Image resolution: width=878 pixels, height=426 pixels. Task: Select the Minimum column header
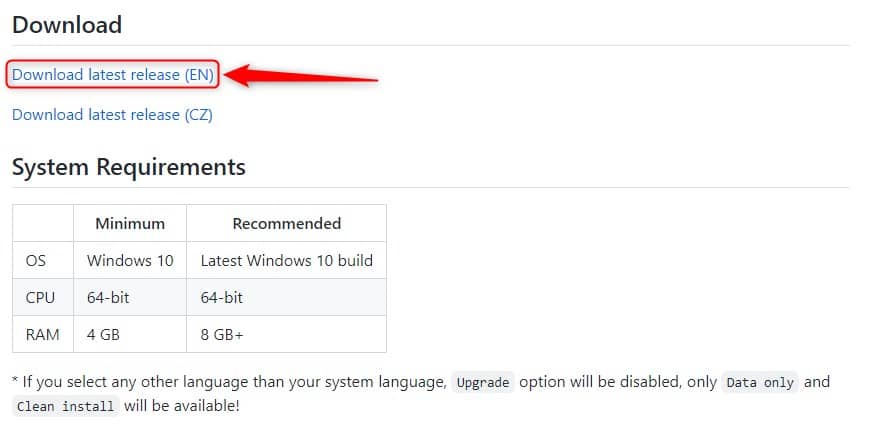point(130,223)
